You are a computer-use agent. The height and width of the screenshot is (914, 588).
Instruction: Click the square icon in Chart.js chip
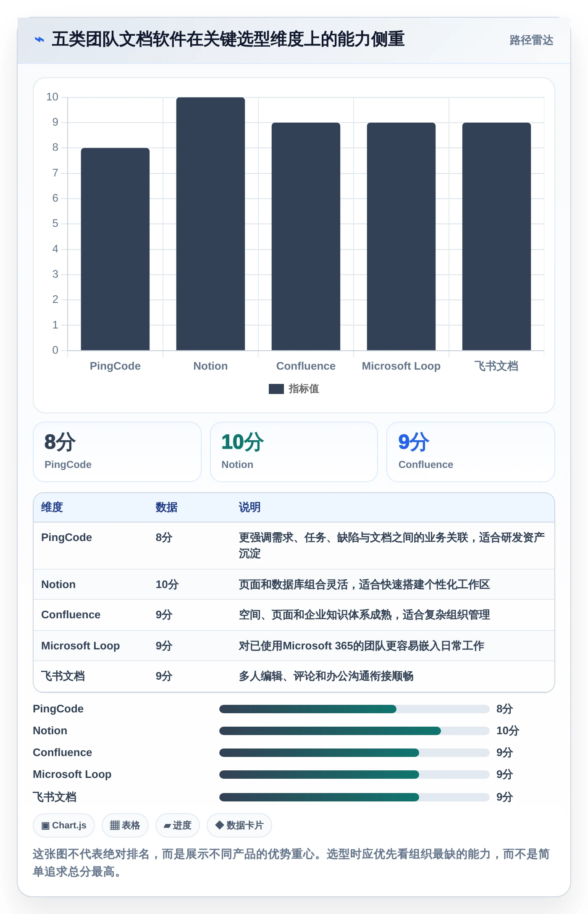tap(45, 826)
